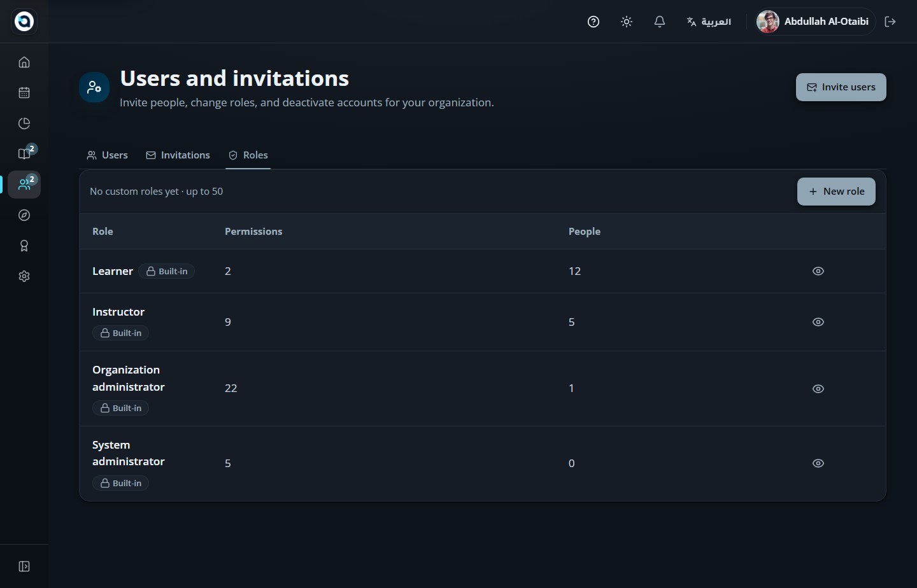Open the Abdullah Al-Otaibi profile menu
Image resolution: width=917 pixels, height=588 pixels.
[x=813, y=22]
